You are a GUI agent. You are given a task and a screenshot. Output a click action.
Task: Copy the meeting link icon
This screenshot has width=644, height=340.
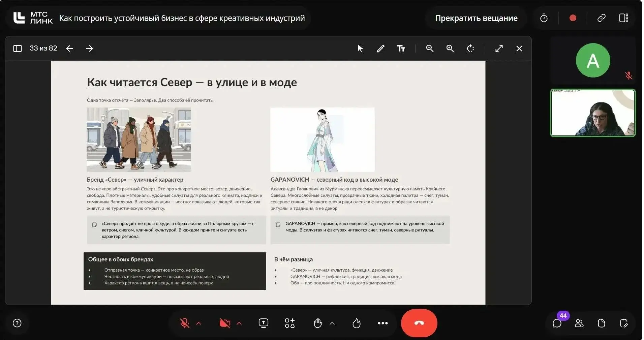tap(602, 18)
